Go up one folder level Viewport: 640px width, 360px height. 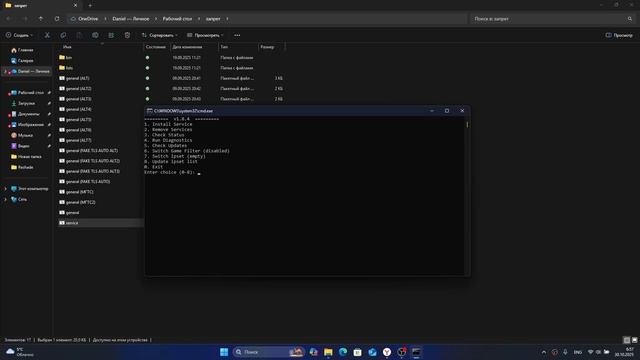point(41,19)
